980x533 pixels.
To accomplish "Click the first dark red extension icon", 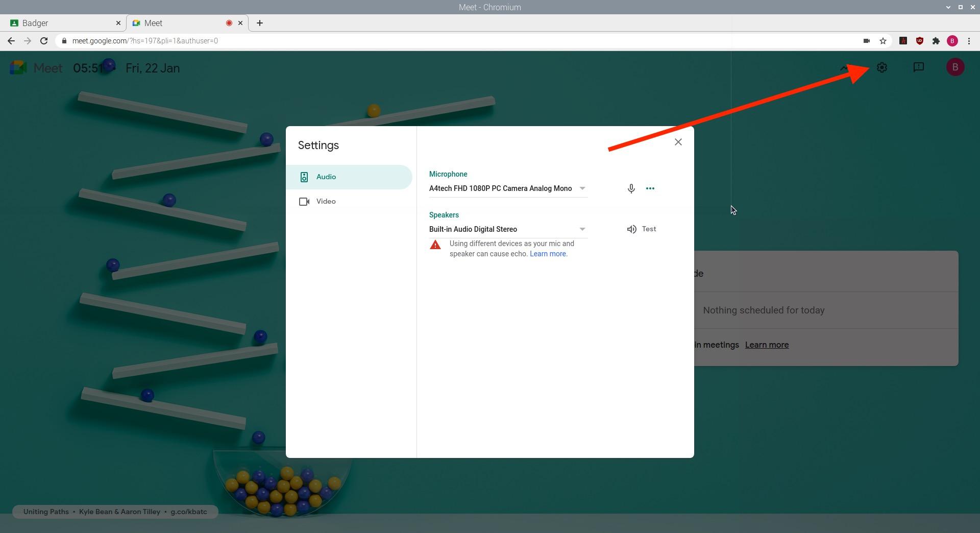I will coord(903,41).
